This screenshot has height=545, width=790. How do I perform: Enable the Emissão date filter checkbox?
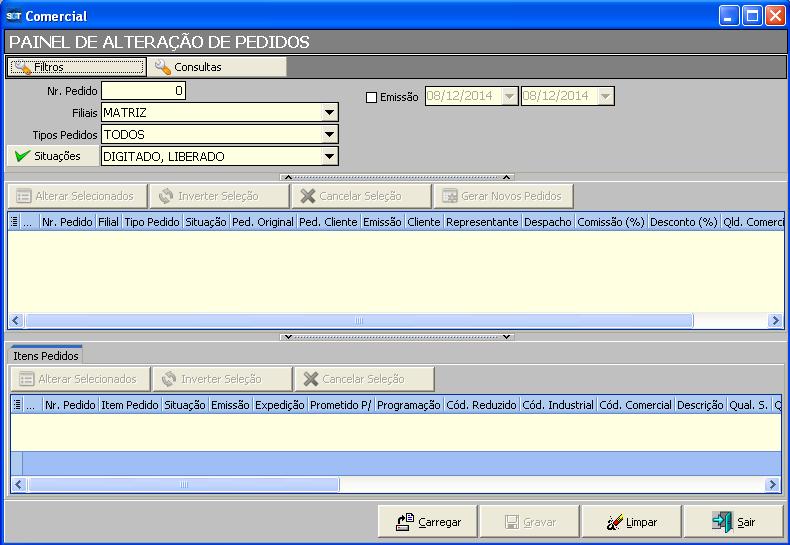pos(371,97)
